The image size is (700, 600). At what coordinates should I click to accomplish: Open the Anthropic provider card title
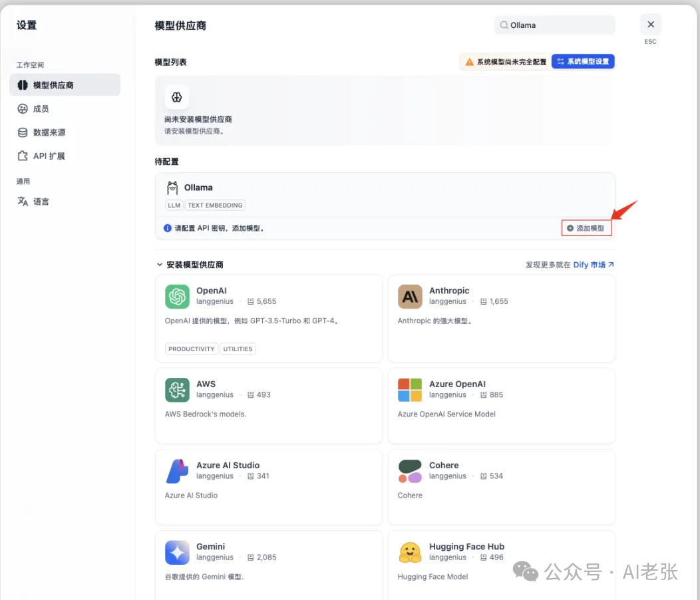click(x=449, y=291)
